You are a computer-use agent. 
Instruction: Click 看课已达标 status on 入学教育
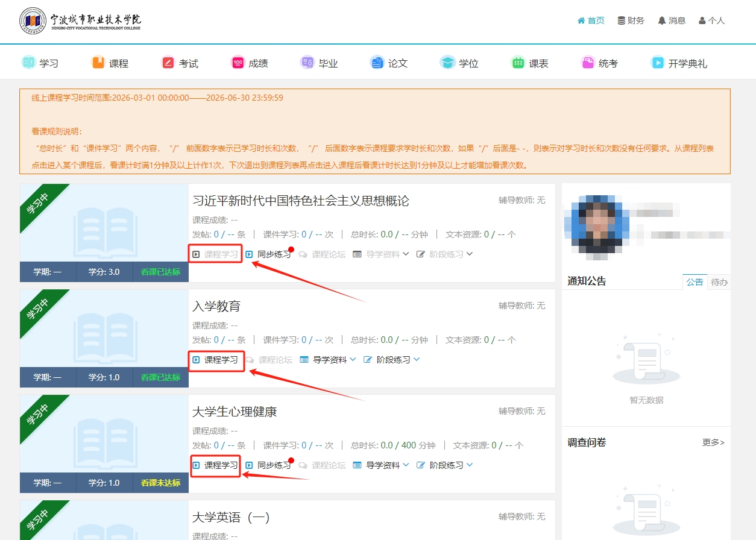click(x=160, y=377)
